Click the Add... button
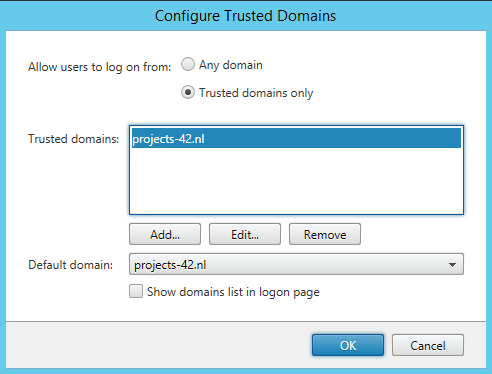The image size is (492, 374). [165, 234]
